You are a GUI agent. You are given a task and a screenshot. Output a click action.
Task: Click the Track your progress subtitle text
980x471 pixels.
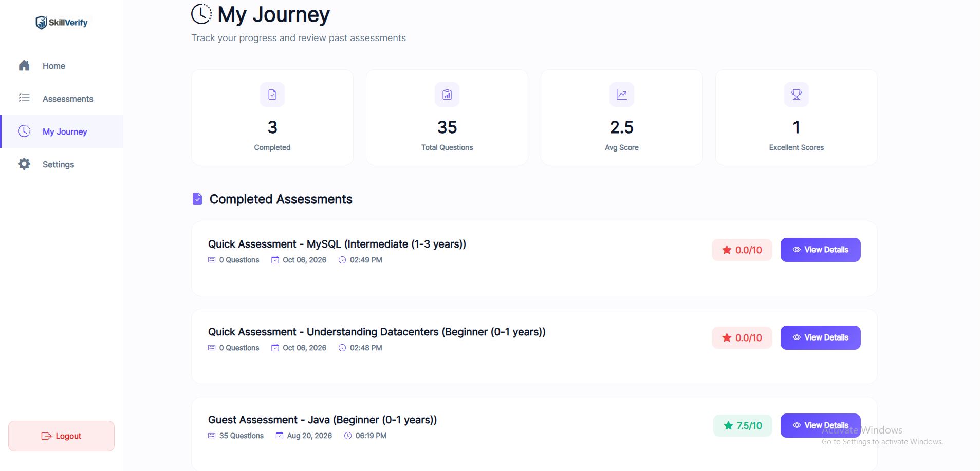click(x=299, y=38)
